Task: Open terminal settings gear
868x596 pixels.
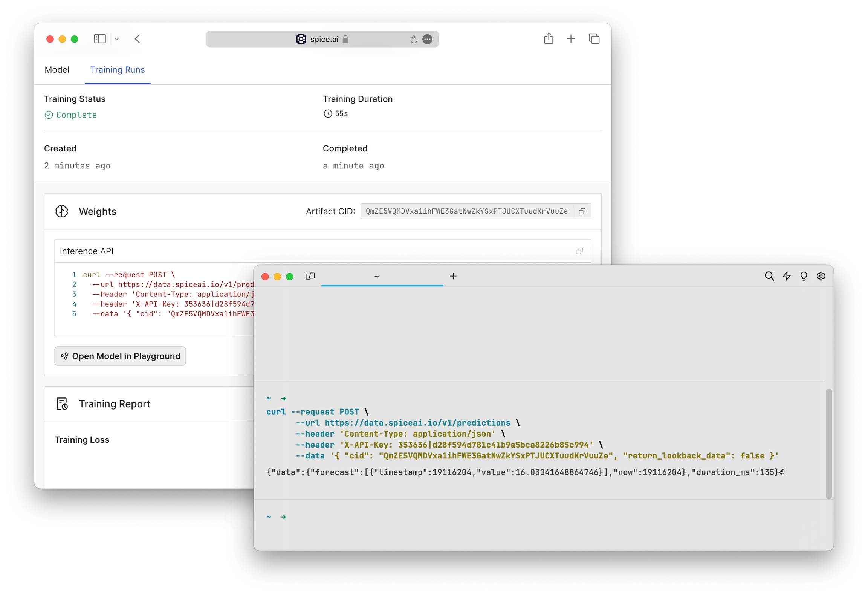Action: point(821,276)
